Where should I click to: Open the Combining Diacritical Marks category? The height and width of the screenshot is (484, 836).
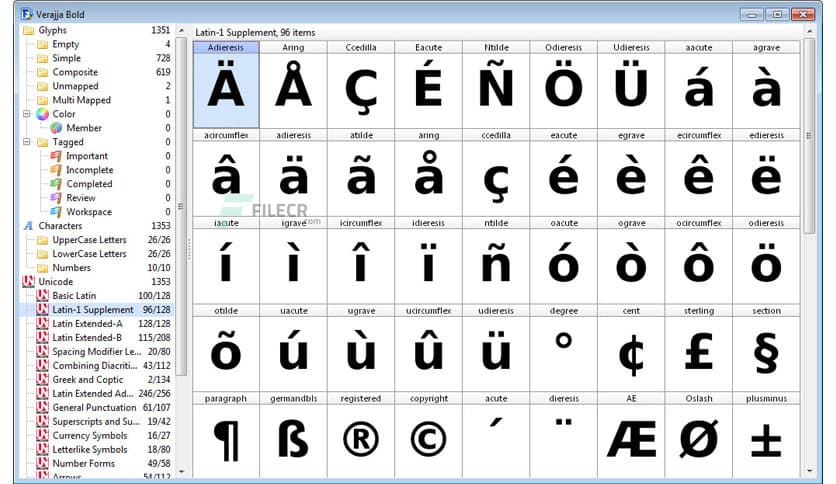click(98, 366)
